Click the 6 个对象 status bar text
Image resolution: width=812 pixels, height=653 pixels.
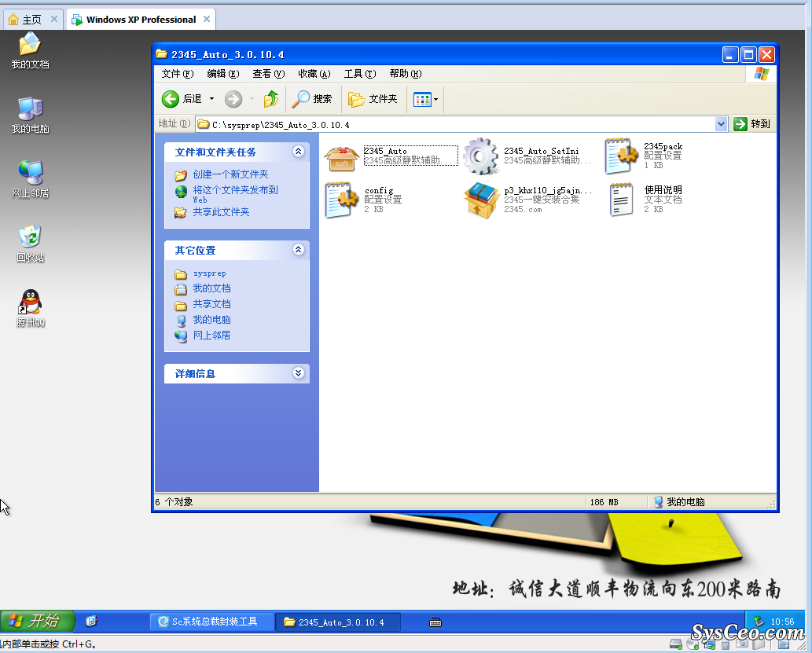pos(174,502)
